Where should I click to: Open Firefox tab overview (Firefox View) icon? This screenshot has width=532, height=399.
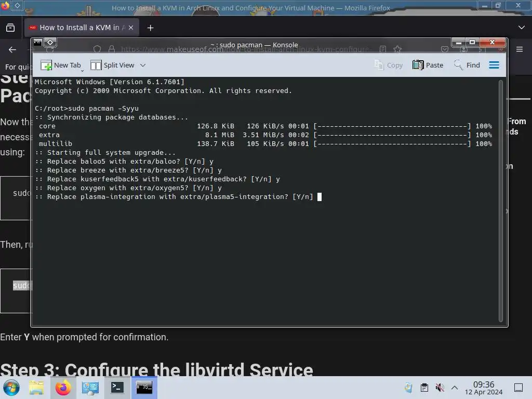point(10,28)
